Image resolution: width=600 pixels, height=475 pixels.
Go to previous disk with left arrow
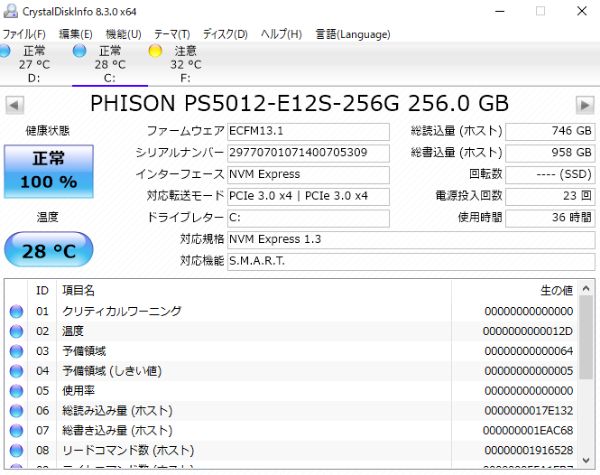(x=15, y=105)
